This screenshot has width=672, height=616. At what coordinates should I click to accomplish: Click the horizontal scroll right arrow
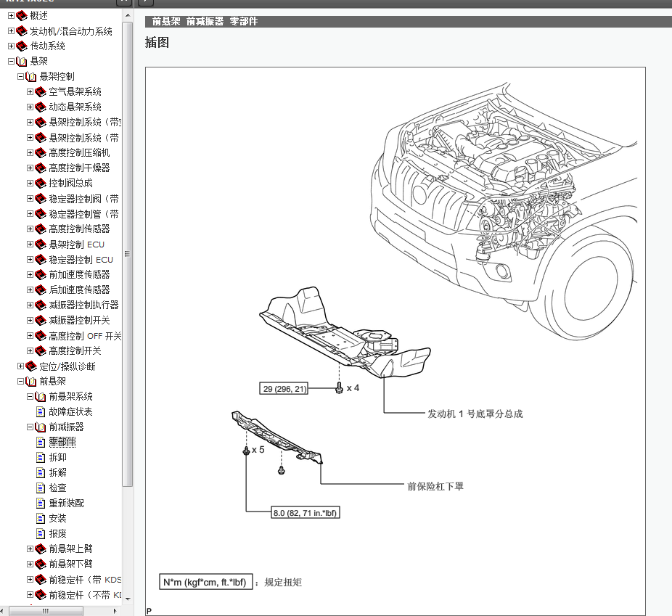click(x=115, y=612)
